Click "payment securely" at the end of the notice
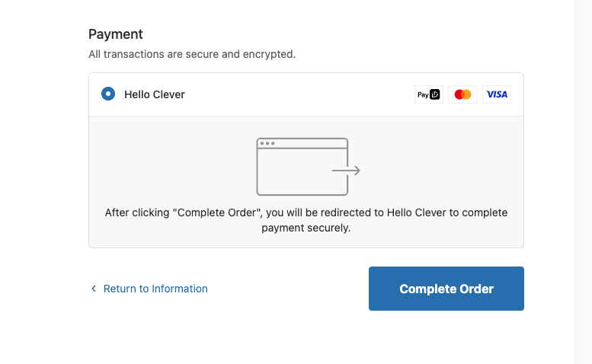Viewport: 592px width, 364px height. [306, 228]
